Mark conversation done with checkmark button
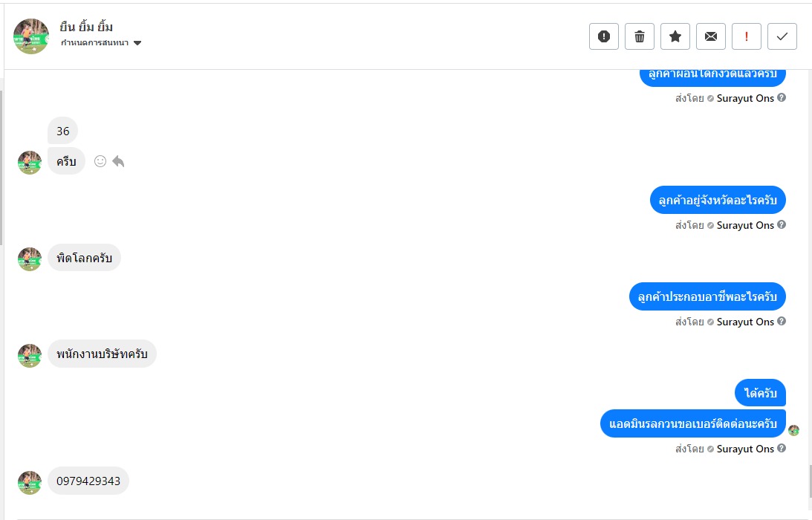Screen dimensions: 812x520 point(782,36)
